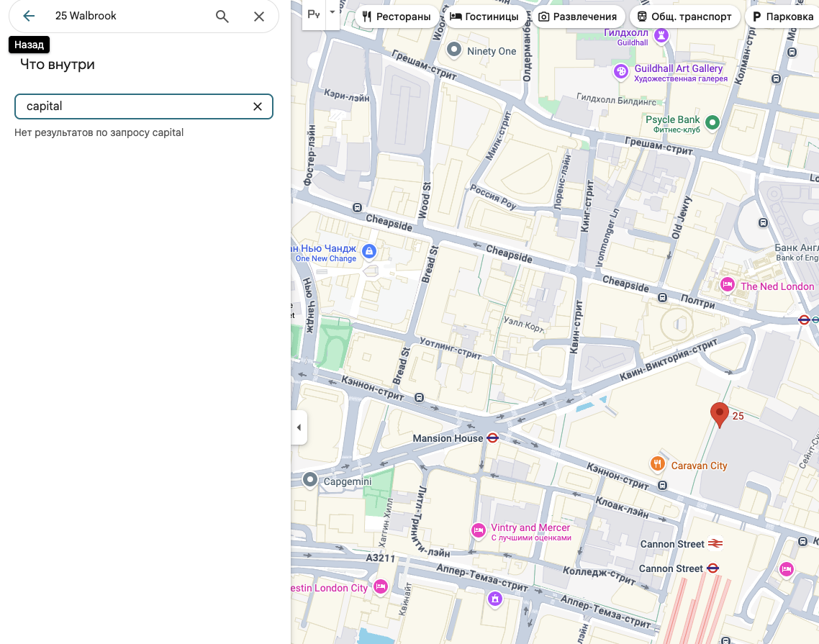
Task: Open the One New Change shopping marker
Action: coord(369,251)
